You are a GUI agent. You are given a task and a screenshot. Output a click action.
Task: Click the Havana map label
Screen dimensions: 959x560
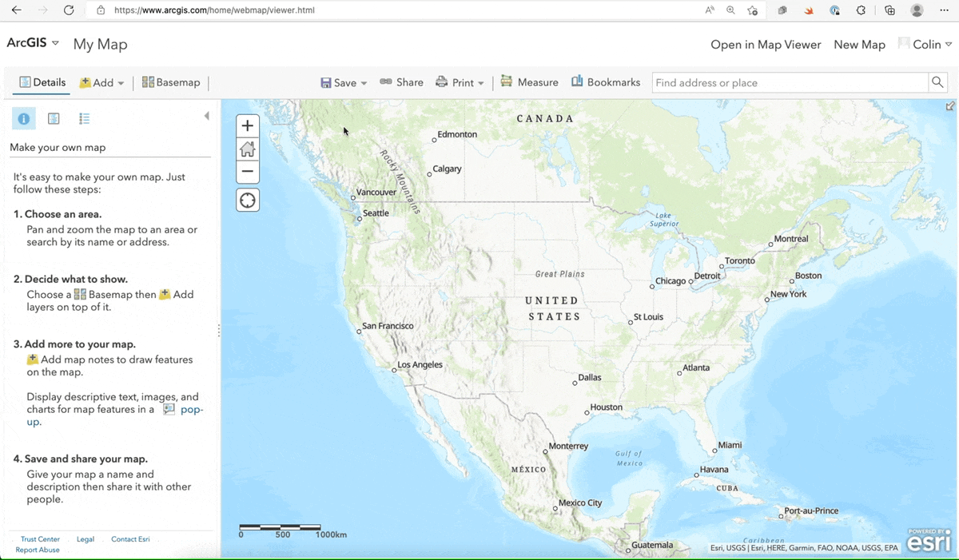714,470
